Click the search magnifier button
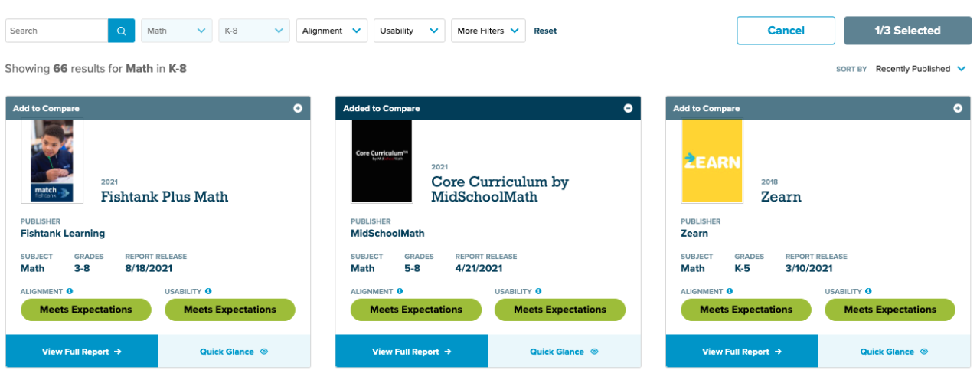The image size is (980, 377). pos(121,31)
